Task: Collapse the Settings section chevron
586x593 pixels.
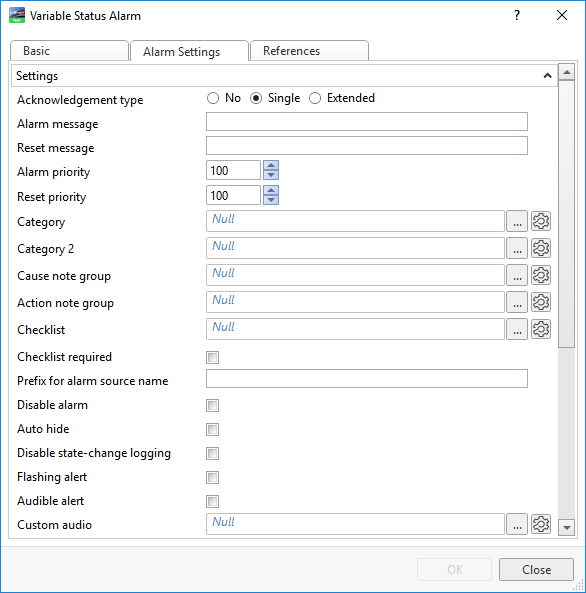Action: (x=547, y=76)
